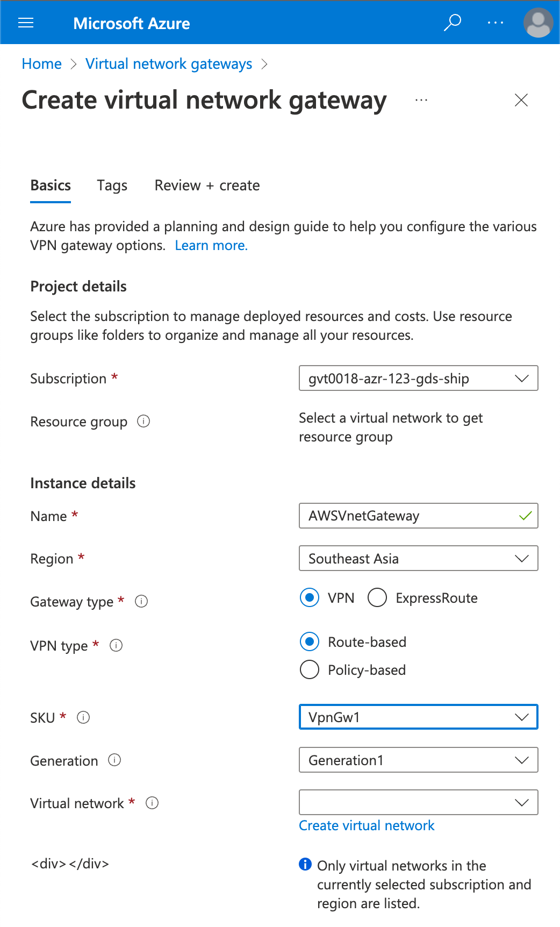Image resolution: width=560 pixels, height=927 pixels.
Task: Open the Learn more link
Action: [211, 246]
